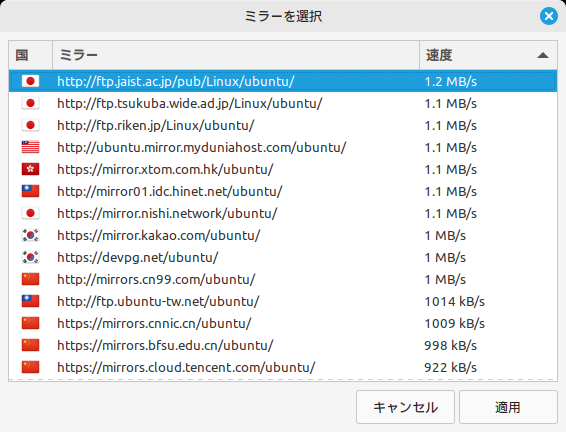Image resolution: width=566 pixels, height=432 pixels.
Task: Choose the devpg.net ubuntu mirror
Action: point(283,257)
